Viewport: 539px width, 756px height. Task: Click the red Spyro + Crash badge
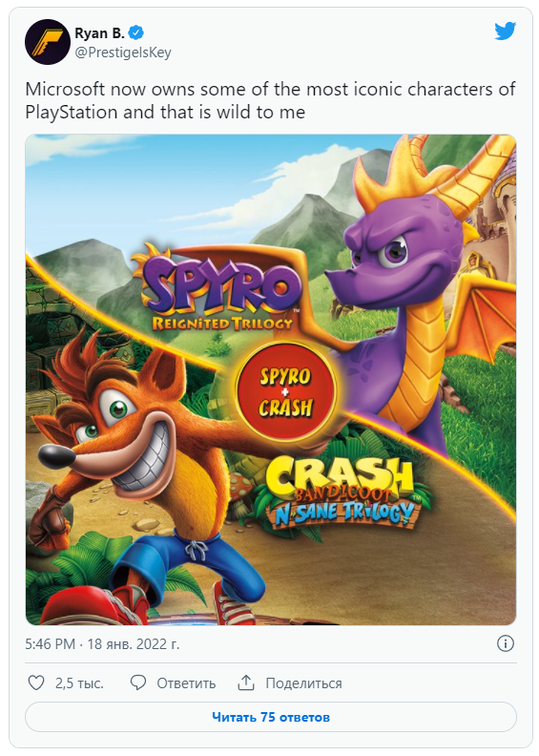pyautogui.click(x=285, y=392)
